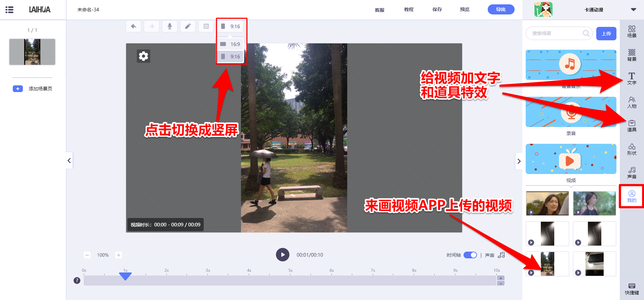
Task: Click the blue timeline playhead marker
Action: click(125, 276)
